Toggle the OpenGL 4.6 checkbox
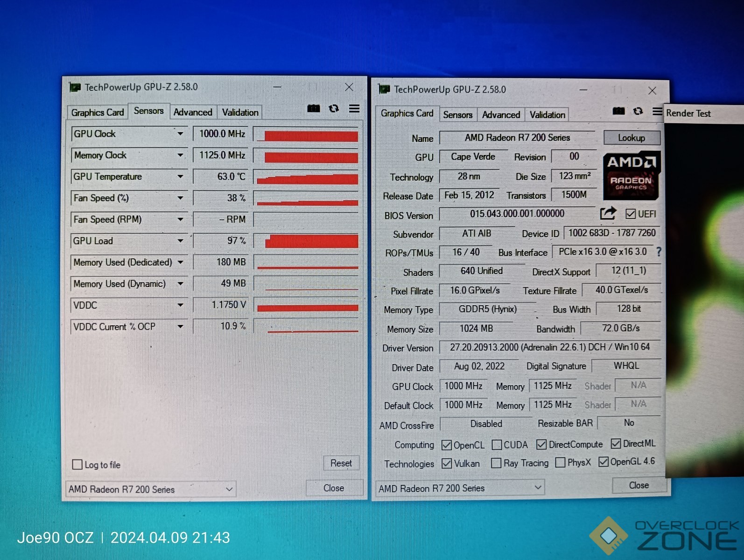 [x=603, y=462]
